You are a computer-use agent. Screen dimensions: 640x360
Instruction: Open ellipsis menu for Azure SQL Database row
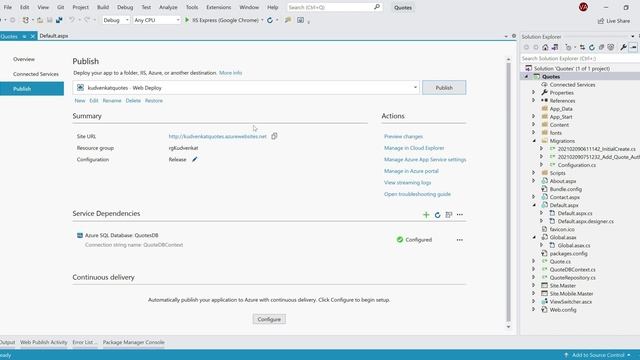pos(460,240)
